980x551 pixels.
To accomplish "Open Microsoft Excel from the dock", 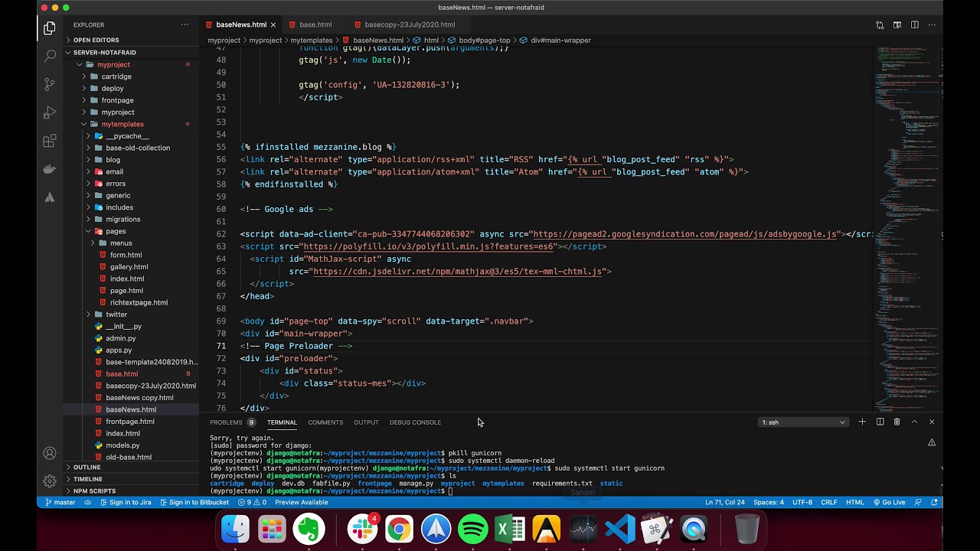I will [510, 530].
